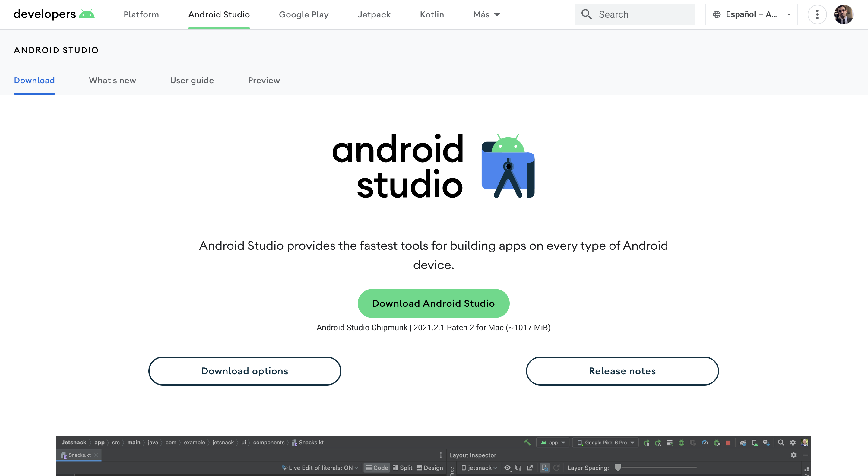Open the app run configuration dropdown

coord(553,443)
